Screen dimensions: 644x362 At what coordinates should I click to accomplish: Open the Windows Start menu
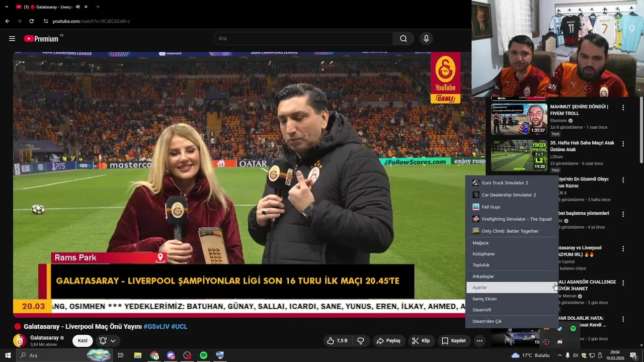click(x=8, y=355)
